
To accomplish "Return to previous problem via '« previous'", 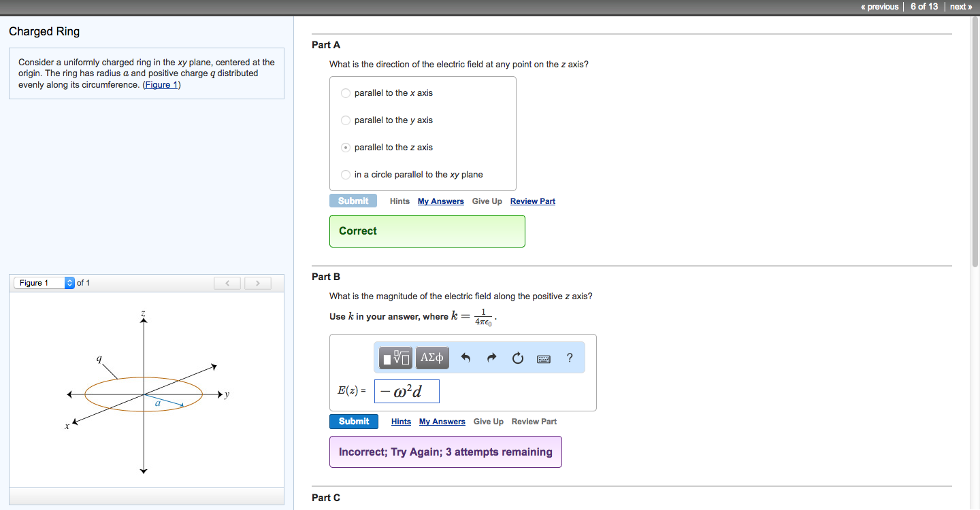I will point(879,6).
